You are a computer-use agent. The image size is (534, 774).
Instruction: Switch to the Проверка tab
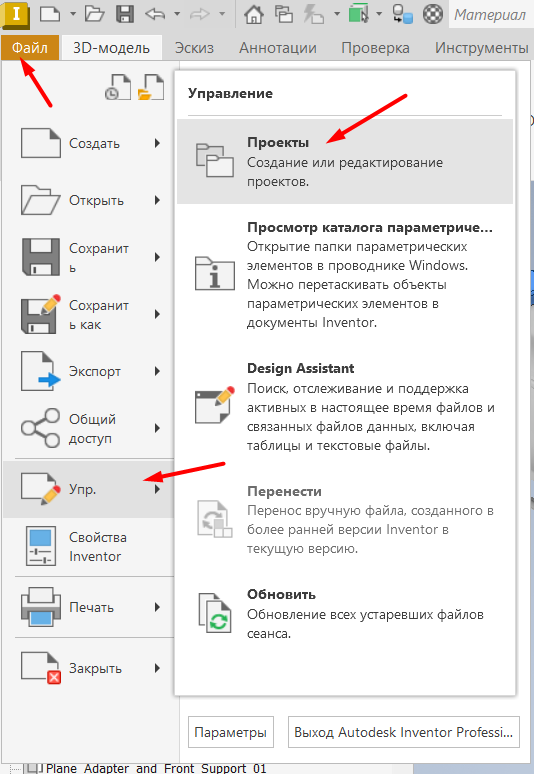point(376,48)
